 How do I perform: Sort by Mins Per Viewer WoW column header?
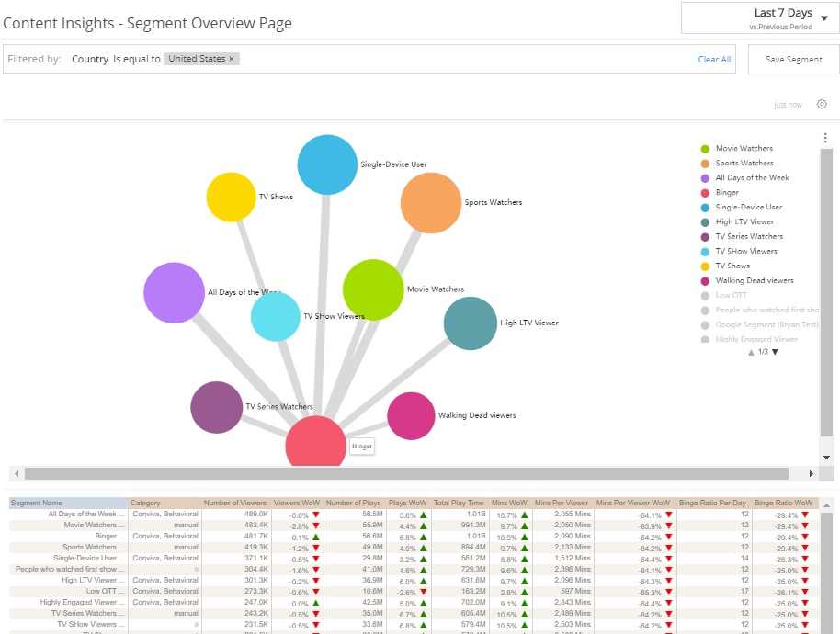[x=633, y=503]
